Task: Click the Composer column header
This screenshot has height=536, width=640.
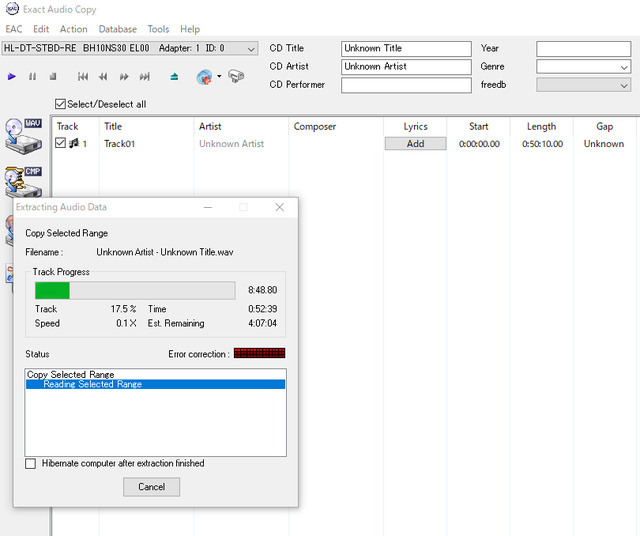Action: click(x=336, y=127)
